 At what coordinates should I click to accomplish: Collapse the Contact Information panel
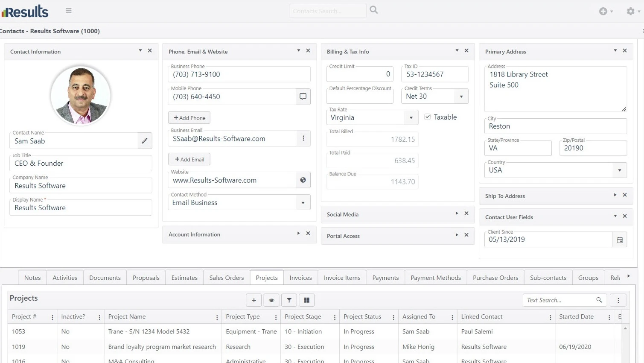(140, 51)
